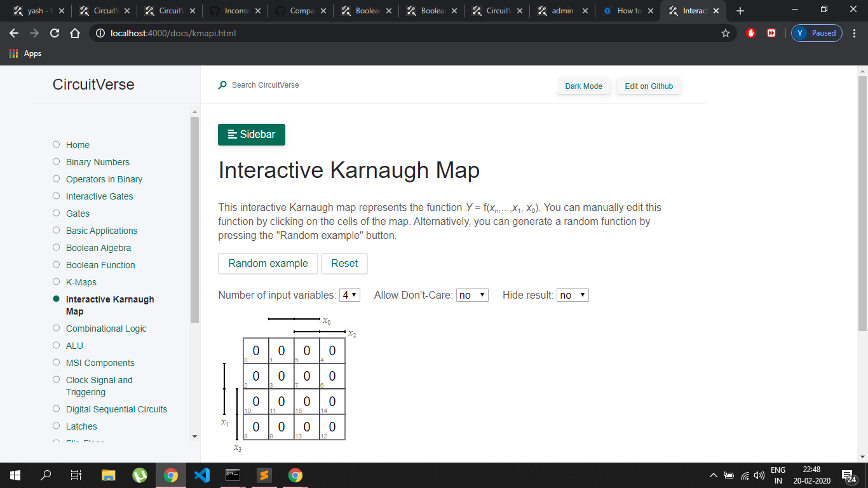The image size is (868, 488).
Task: Switch to the yash browser tab
Action: click(x=39, y=11)
